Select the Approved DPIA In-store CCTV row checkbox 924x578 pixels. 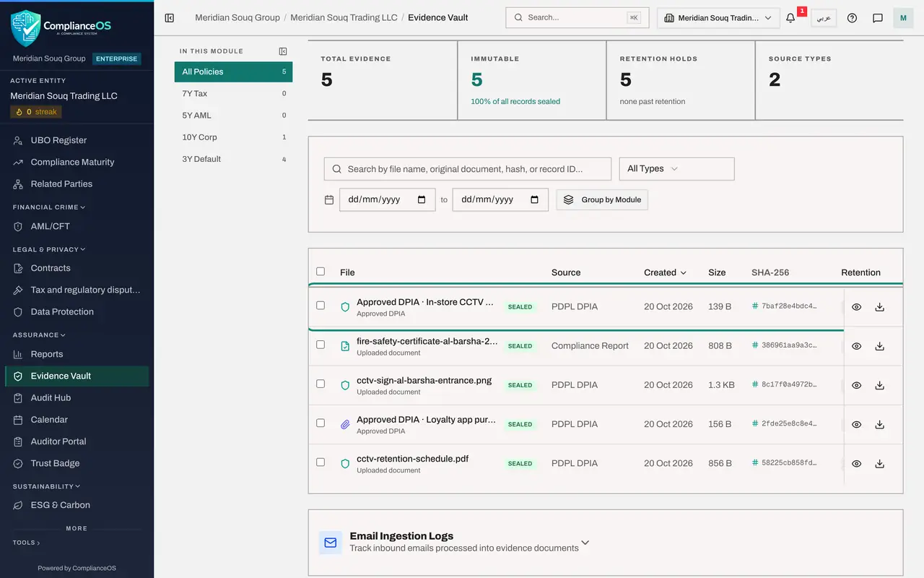321,306
